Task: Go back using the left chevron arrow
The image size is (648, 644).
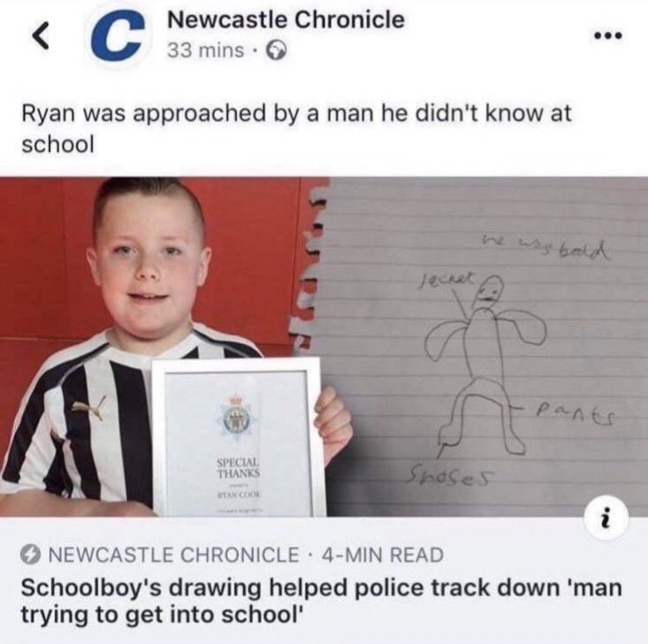Action: pyautogui.click(x=42, y=36)
